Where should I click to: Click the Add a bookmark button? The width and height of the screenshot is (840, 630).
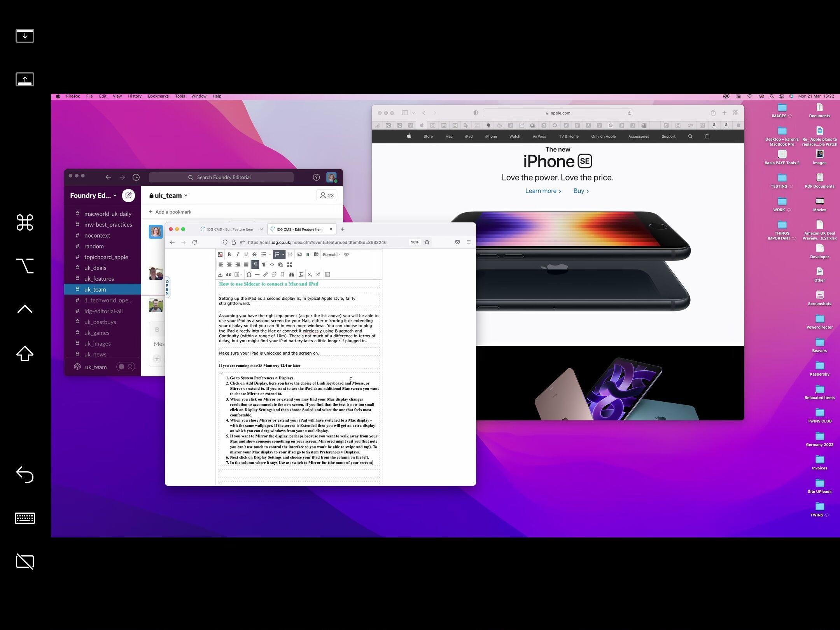170,211
